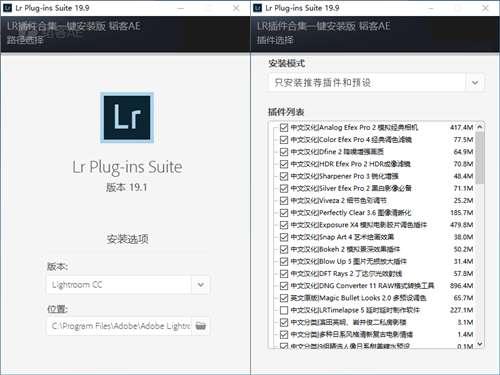Image resolution: width=500 pixels, height=375 pixels.
Task: Click the 185.7M size of Perfectly Clear
Action: pyautogui.click(x=462, y=213)
